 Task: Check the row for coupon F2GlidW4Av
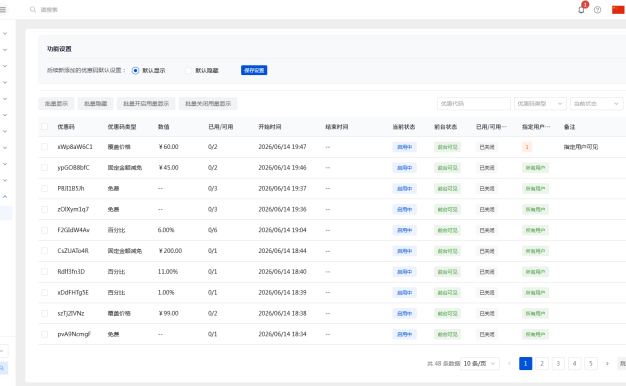[x=44, y=230]
